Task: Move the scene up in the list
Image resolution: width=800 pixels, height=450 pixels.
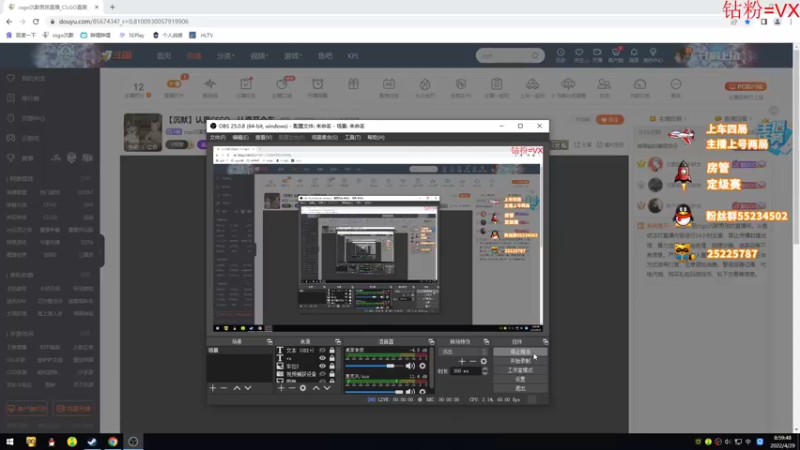Action: 237,388
